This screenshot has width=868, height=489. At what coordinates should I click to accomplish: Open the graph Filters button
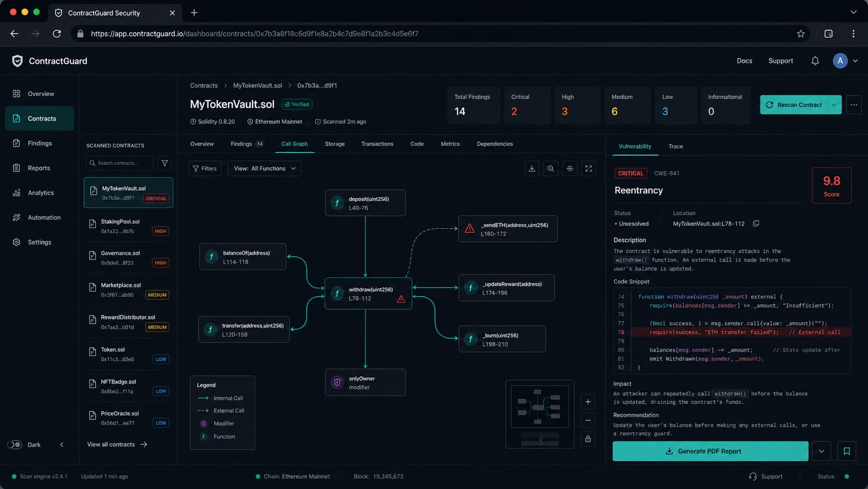coord(205,168)
